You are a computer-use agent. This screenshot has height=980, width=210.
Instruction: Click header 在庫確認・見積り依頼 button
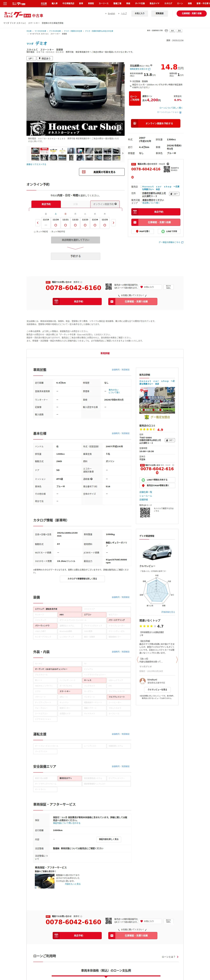point(191,13)
